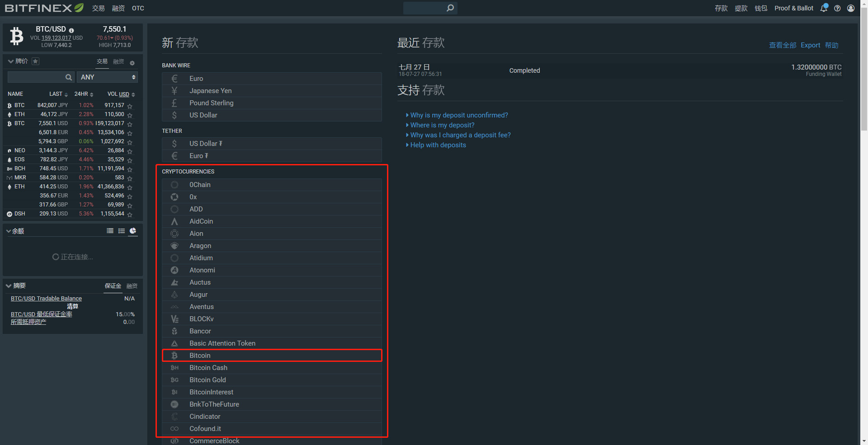
Task: Click the Bitfinex logo
Action: point(44,8)
